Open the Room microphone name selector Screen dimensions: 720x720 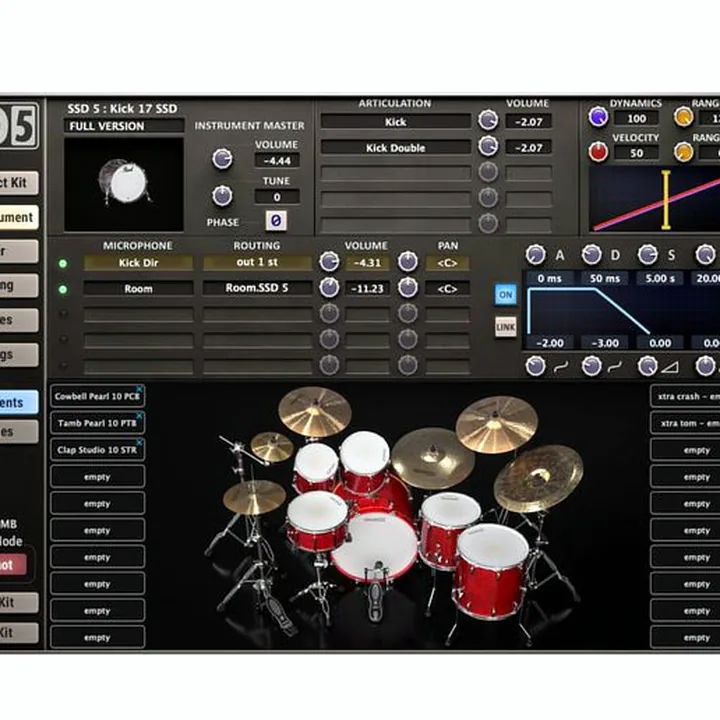click(138, 289)
